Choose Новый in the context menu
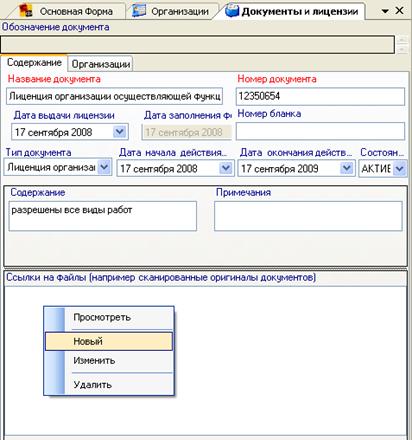 (109, 341)
